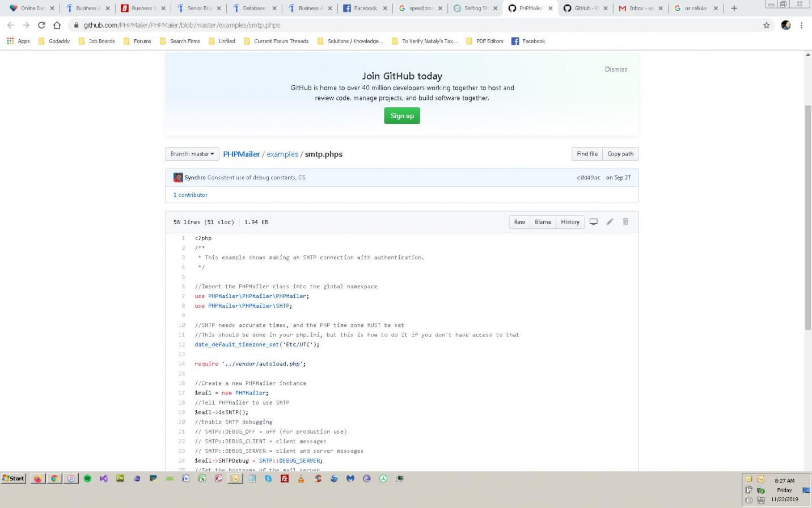Open Solutions / Knowledge bookmarks folder

[x=350, y=41]
